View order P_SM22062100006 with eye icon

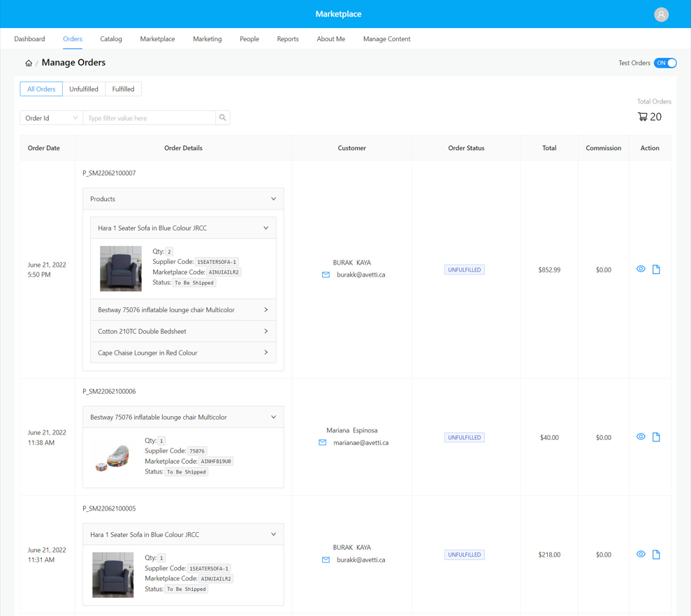(641, 437)
